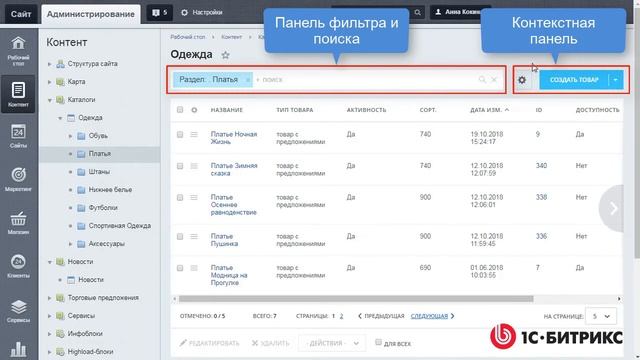
Task: Open the Рабочий стол sidebar section
Action: click(18, 51)
